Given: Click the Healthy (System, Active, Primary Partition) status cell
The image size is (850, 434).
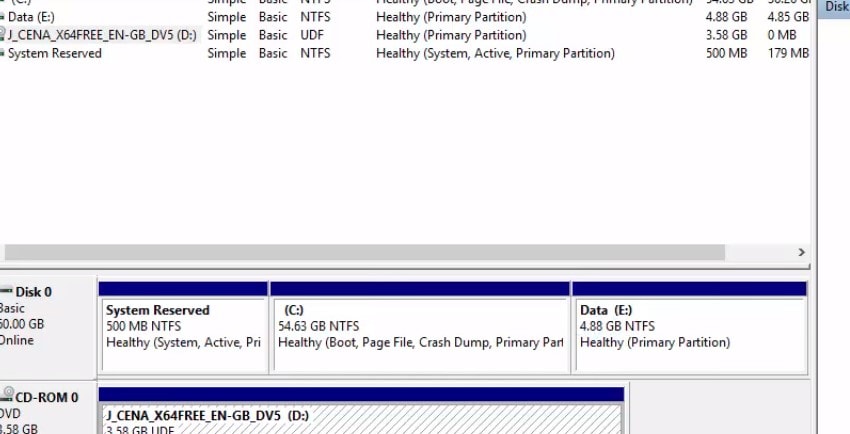Looking at the screenshot, I should [495, 53].
